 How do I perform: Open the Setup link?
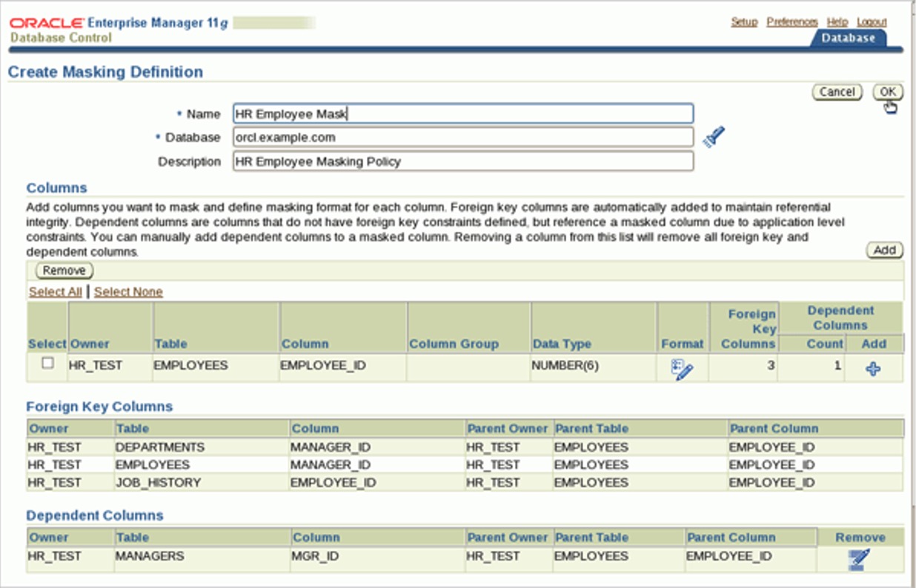(744, 22)
